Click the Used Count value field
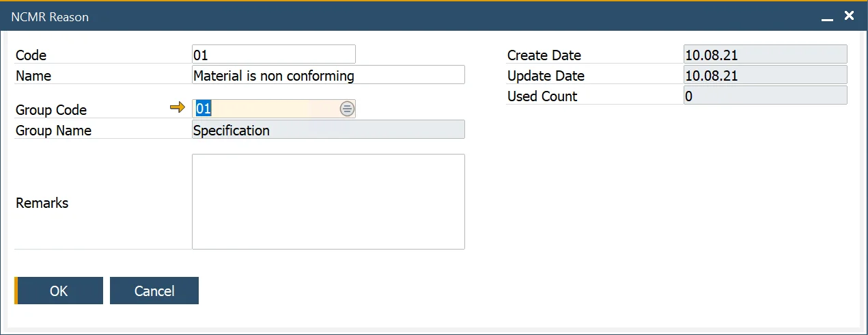Viewport: 868px width, 335px height. tap(765, 96)
